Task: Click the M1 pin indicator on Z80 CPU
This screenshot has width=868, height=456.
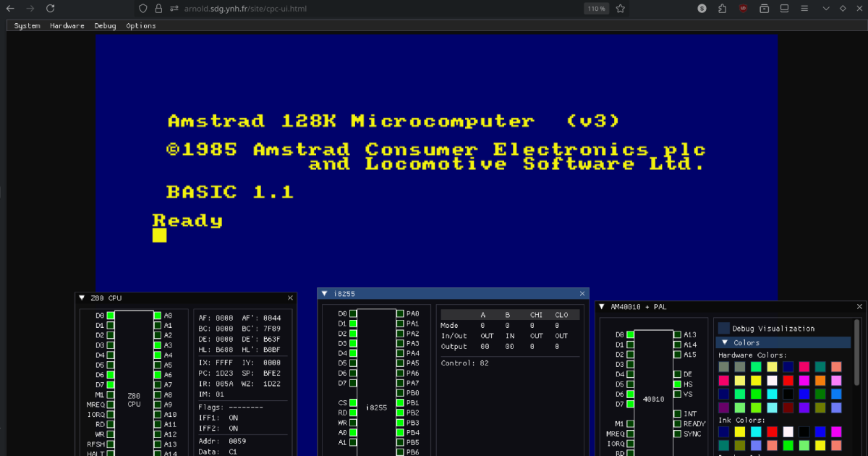Action: click(x=111, y=394)
